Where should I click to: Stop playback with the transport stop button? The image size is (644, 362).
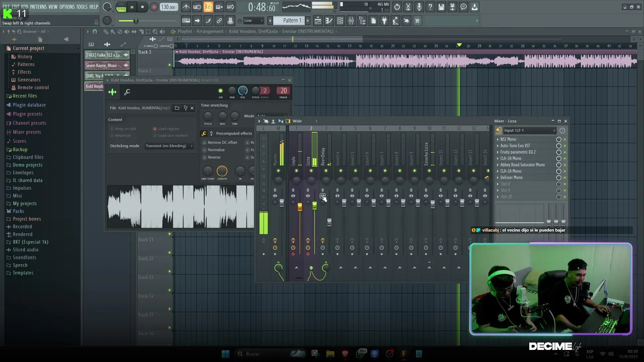point(143,7)
